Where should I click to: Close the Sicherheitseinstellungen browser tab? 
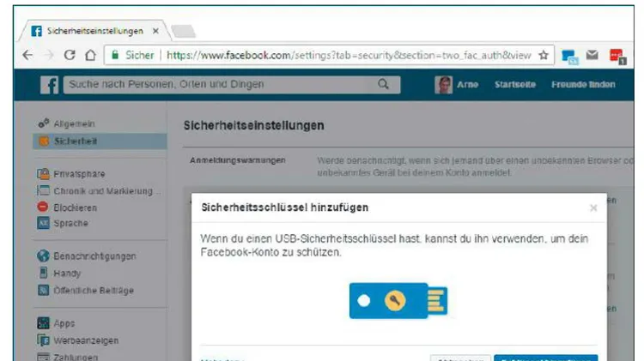click(x=155, y=31)
